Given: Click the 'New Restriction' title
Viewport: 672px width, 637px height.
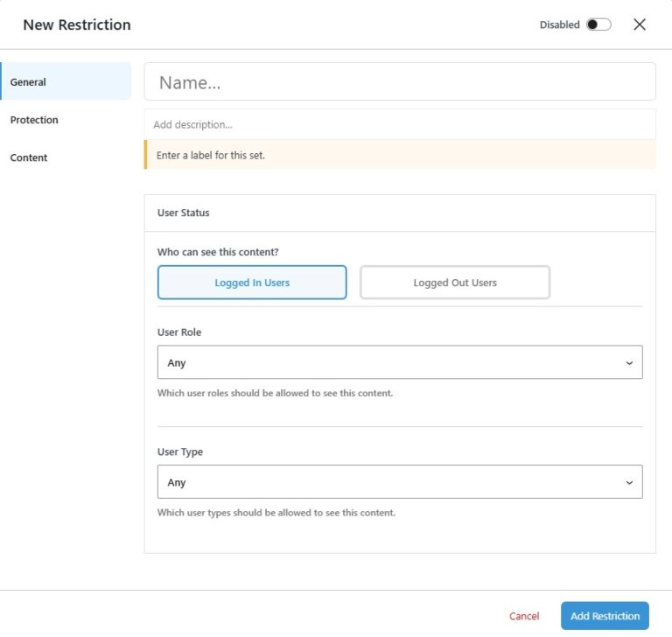Looking at the screenshot, I should 77,24.
